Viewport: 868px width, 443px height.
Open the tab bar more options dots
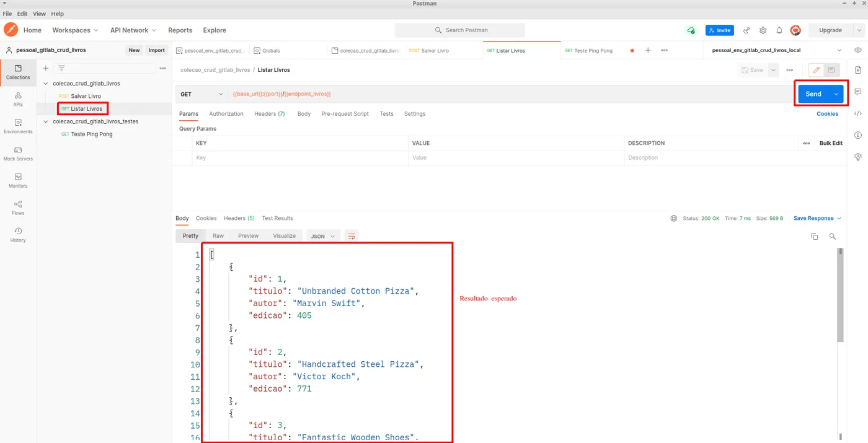pos(664,50)
